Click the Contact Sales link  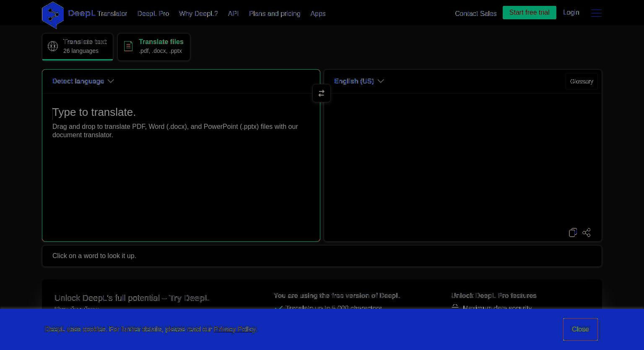tap(475, 13)
